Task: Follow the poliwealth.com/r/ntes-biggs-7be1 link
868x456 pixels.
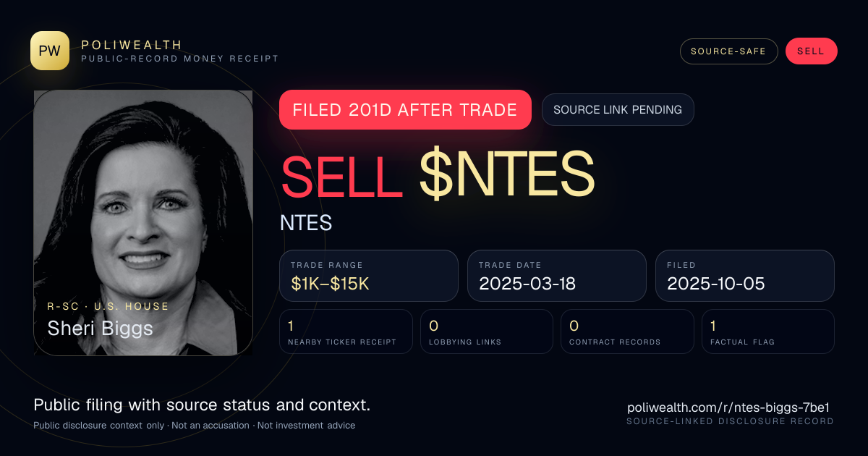Action: 731,408
